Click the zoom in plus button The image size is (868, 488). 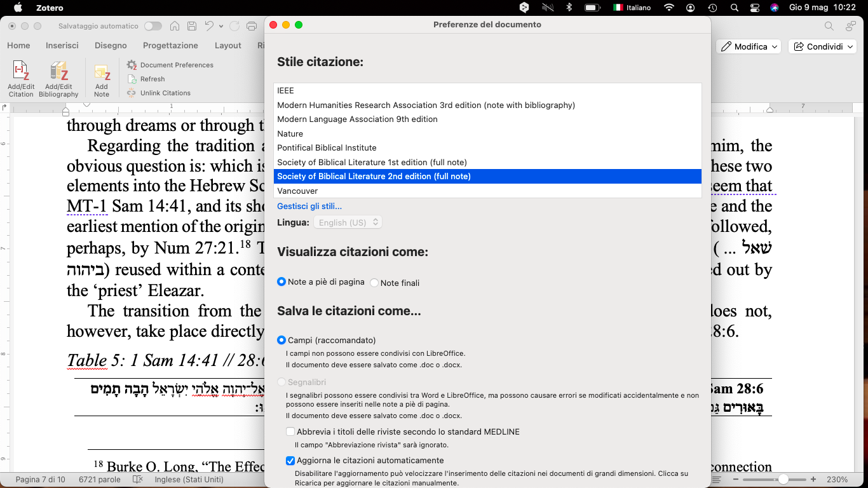click(x=813, y=480)
